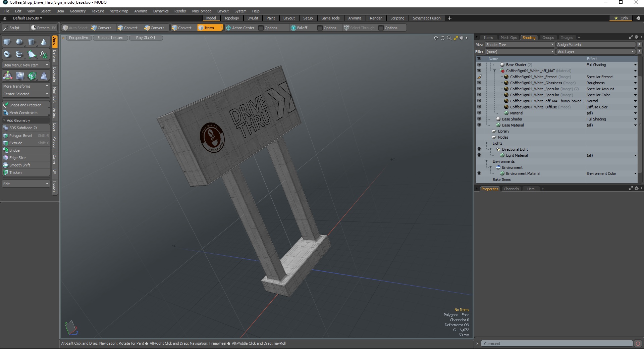Screen dimensions: 644x349
Task: Toggle Action Center Options checkbox
Action: tap(261, 28)
